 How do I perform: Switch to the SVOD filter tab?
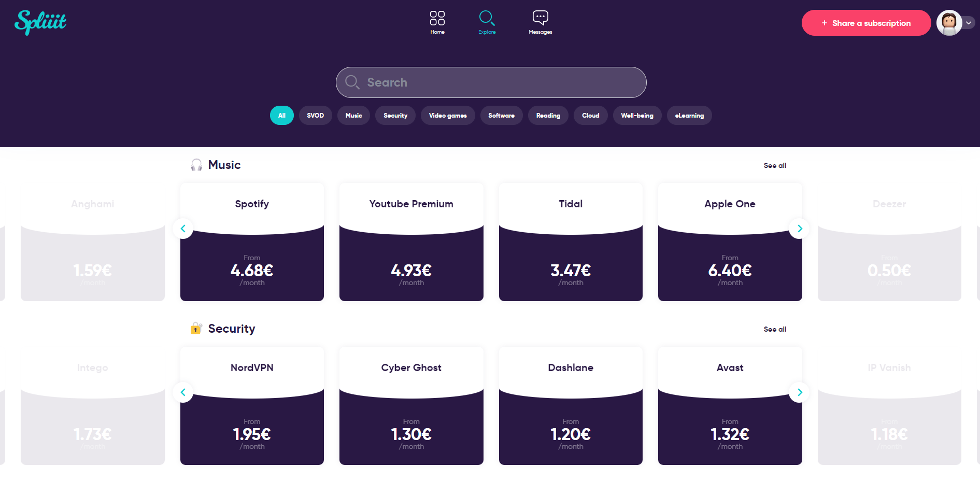(315, 115)
